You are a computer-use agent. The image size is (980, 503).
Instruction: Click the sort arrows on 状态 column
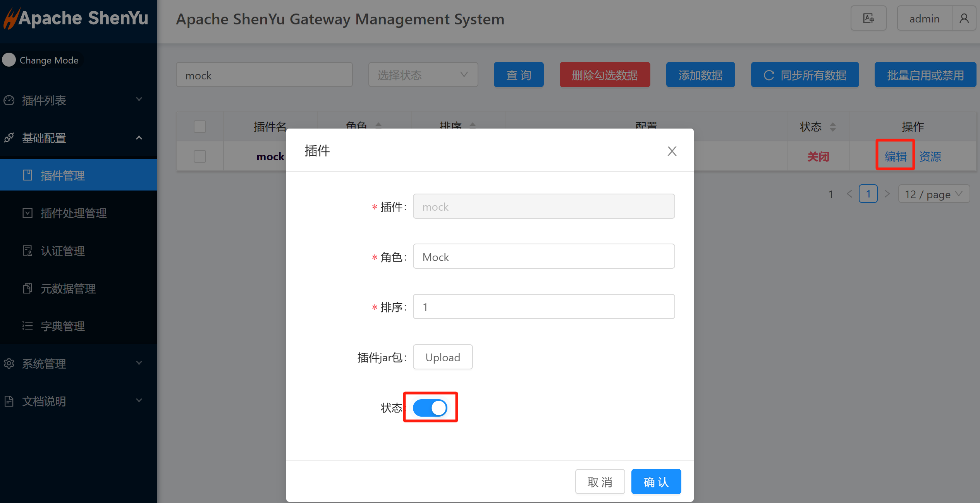[833, 127]
